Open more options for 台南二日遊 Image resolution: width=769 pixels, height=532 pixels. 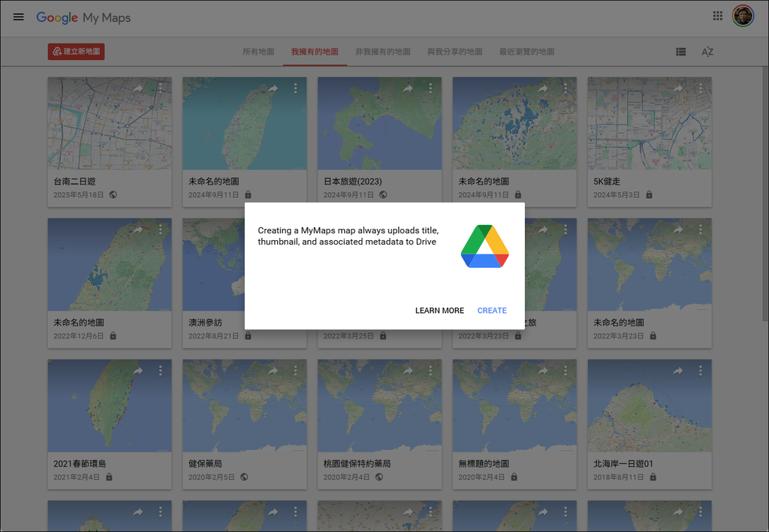(x=161, y=89)
